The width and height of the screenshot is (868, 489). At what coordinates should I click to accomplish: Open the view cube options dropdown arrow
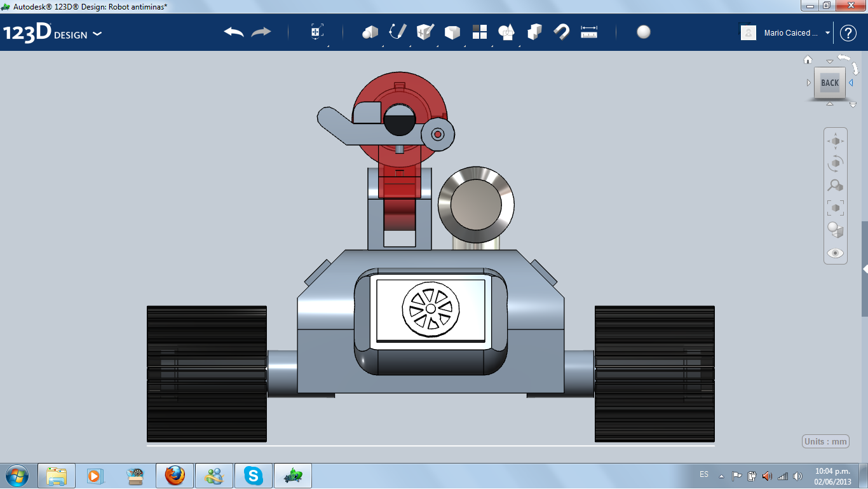coord(853,105)
